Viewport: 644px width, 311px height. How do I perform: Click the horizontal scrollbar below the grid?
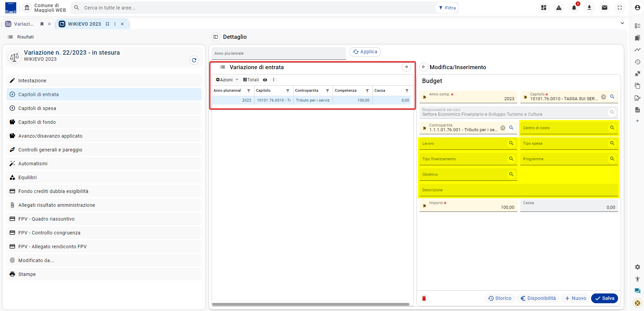coord(310,304)
